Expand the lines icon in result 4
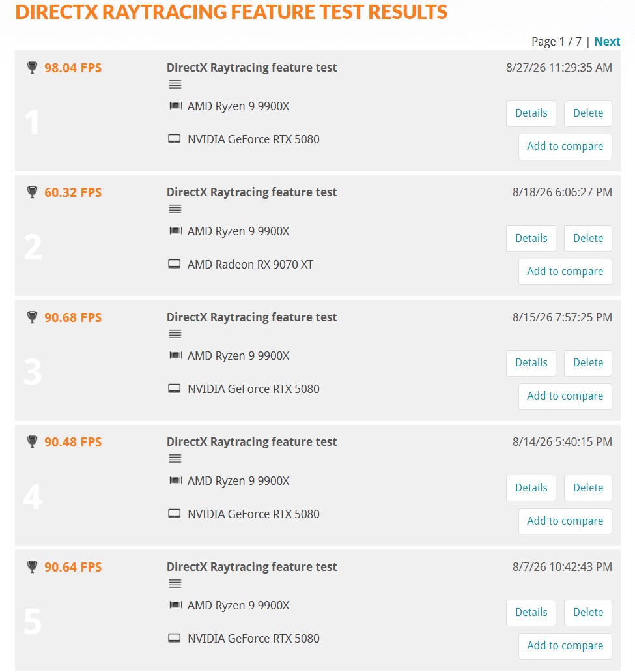 [175, 459]
